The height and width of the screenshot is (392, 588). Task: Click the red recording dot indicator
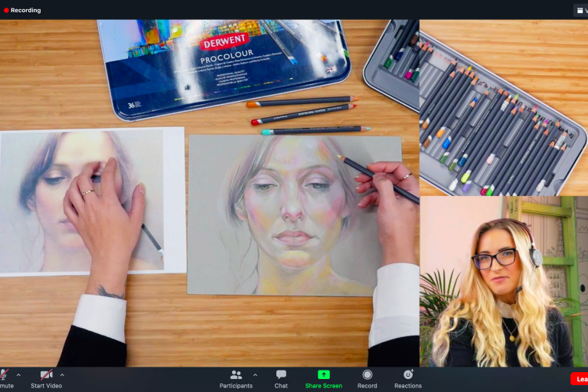pos(6,10)
